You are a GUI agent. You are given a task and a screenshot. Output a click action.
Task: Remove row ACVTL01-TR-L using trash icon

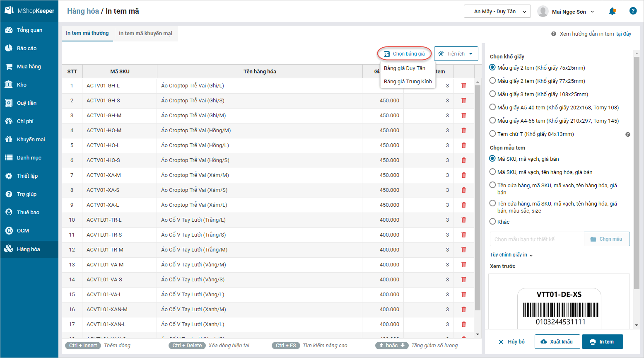point(463,220)
